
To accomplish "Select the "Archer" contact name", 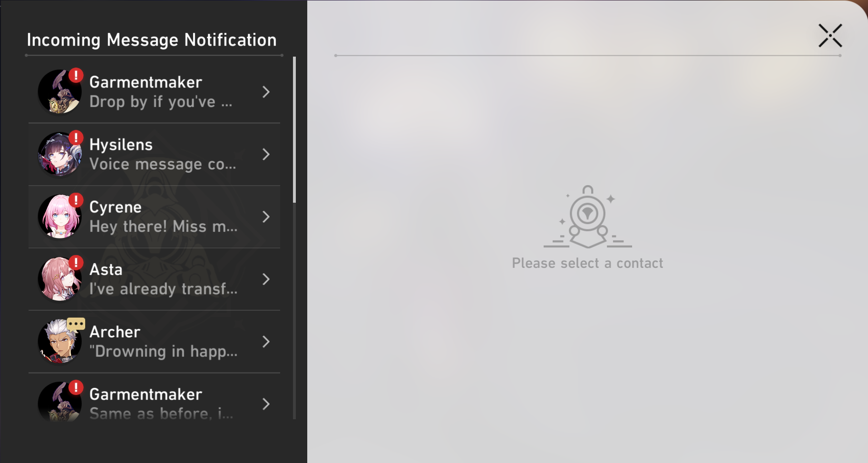I will (x=115, y=332).
